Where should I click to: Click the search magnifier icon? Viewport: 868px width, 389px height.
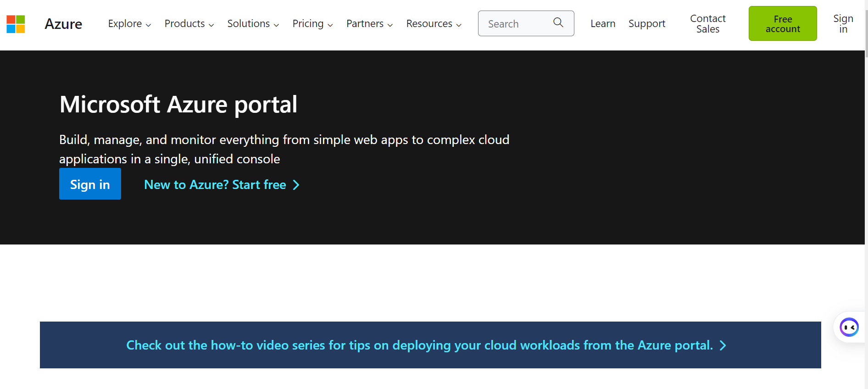click(558, 22)
